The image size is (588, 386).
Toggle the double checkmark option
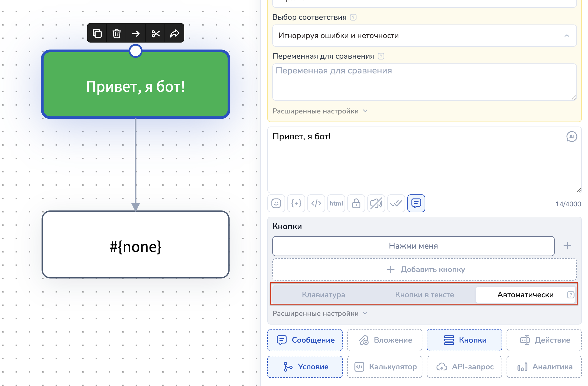point(396,204)
